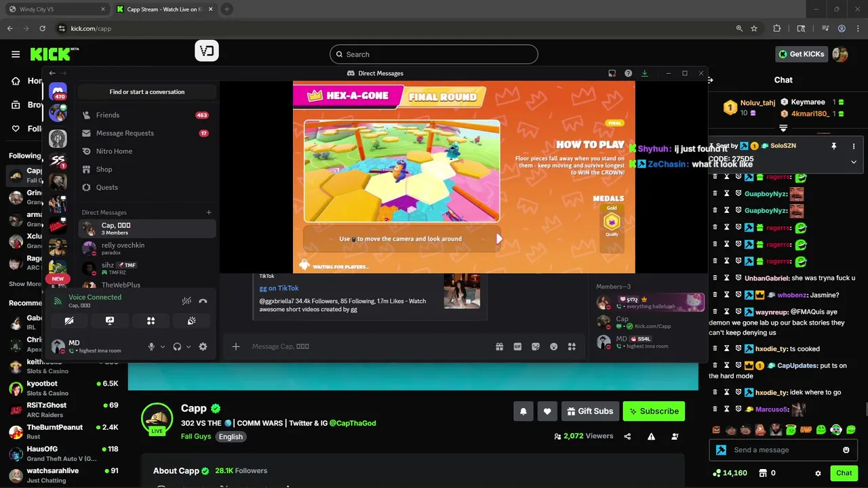
Task: Open the Kick hamburger menu
Action: 16,54
